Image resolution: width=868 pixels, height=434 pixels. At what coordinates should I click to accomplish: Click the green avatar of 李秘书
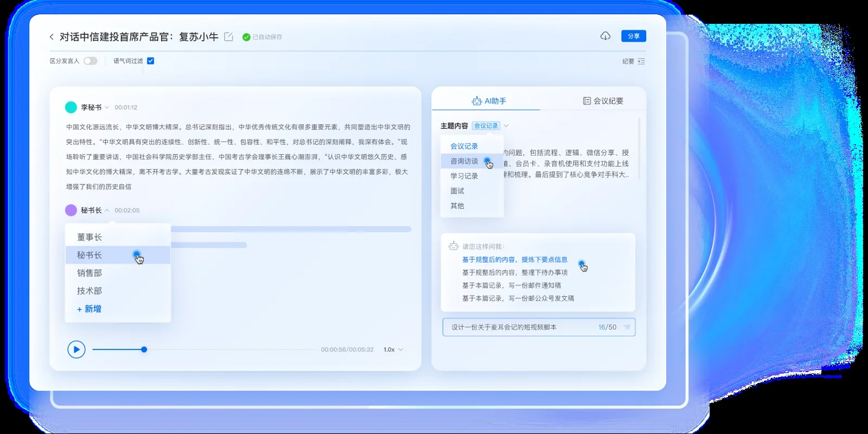(x=71, y=107)
